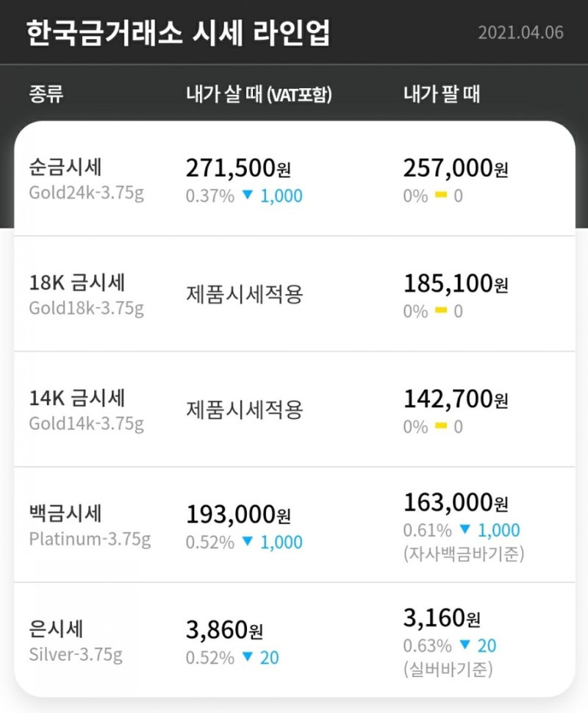588x713 pixels.
Task: Click the yellow dash icon under 257,000원
Action: (x=441, y=195)
